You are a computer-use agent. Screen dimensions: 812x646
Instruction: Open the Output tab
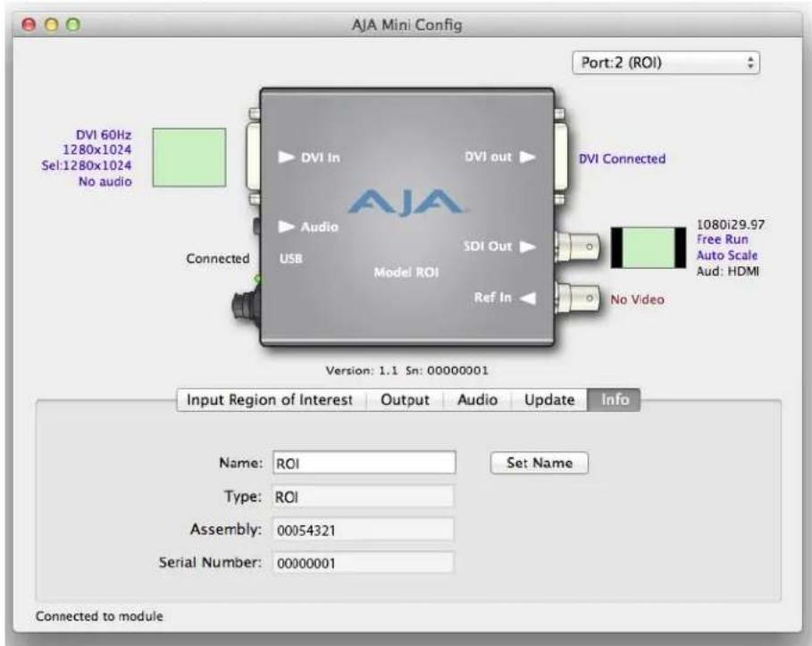click(405, 400)
